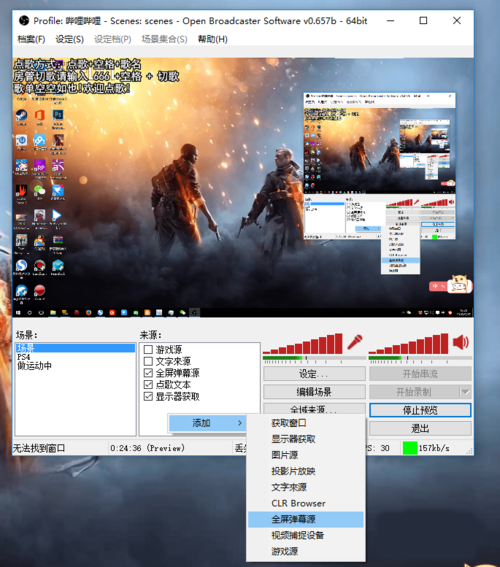Click the 开始录制 button
Image resolution: width=500 pixels, height=567 pixels.
(414, 392)
